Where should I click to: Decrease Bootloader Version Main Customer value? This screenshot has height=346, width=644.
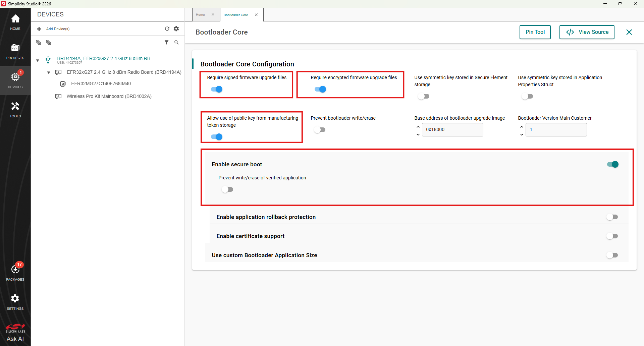522,134
